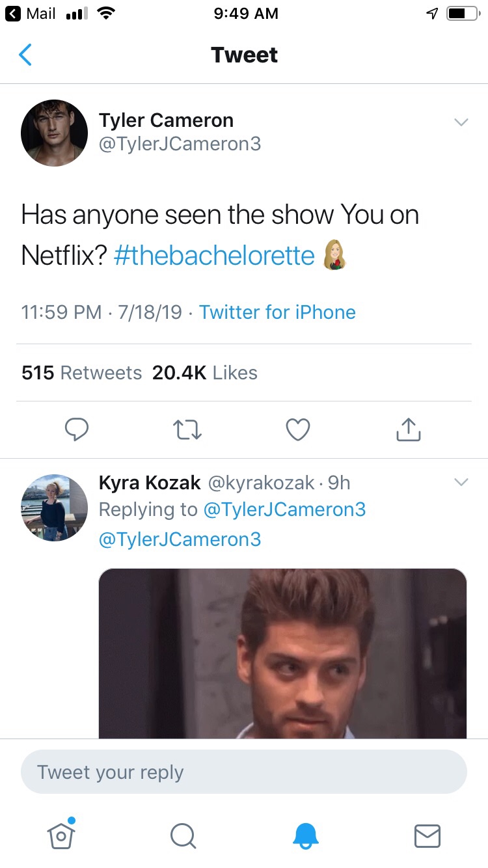Viewport: 488px width, 868px height.
Task: Open the Search tab magnifier icon
Action: [183, 835]
